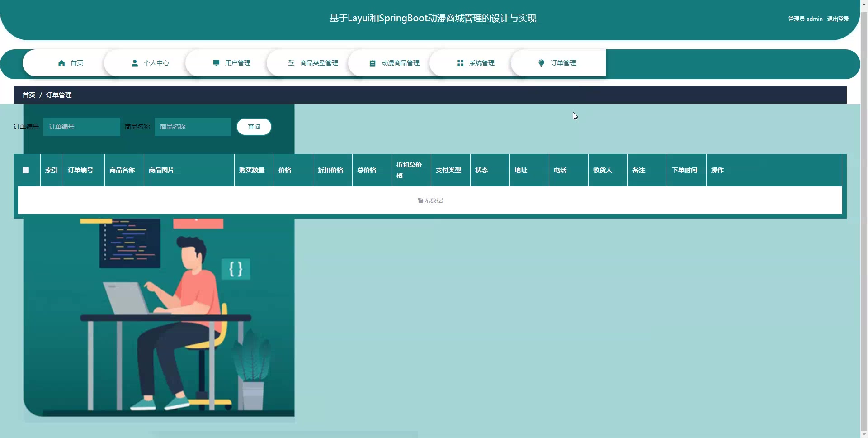Open 首页 from the breadcrumb
The image size is (868, 438).
(28, 95)
